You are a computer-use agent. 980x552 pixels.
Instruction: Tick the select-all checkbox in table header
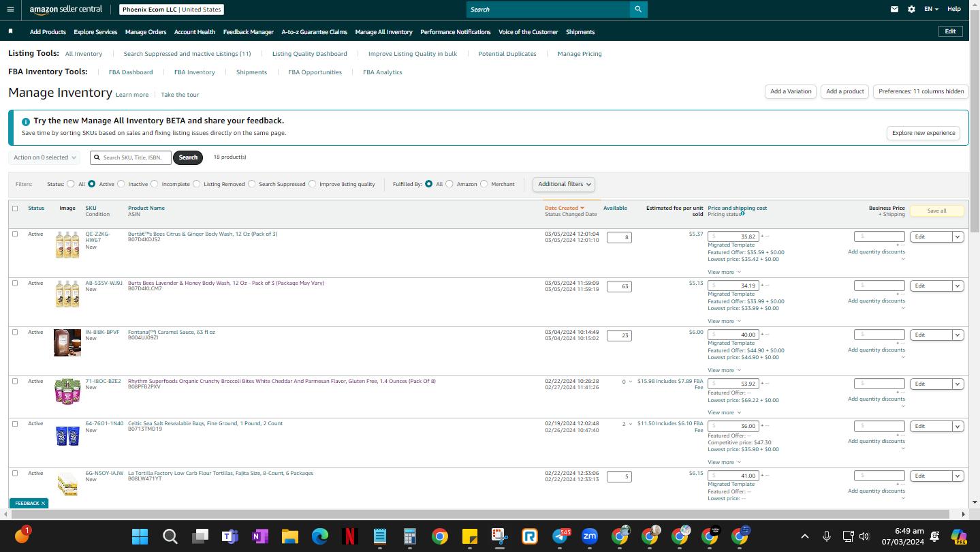coord(15,209)
